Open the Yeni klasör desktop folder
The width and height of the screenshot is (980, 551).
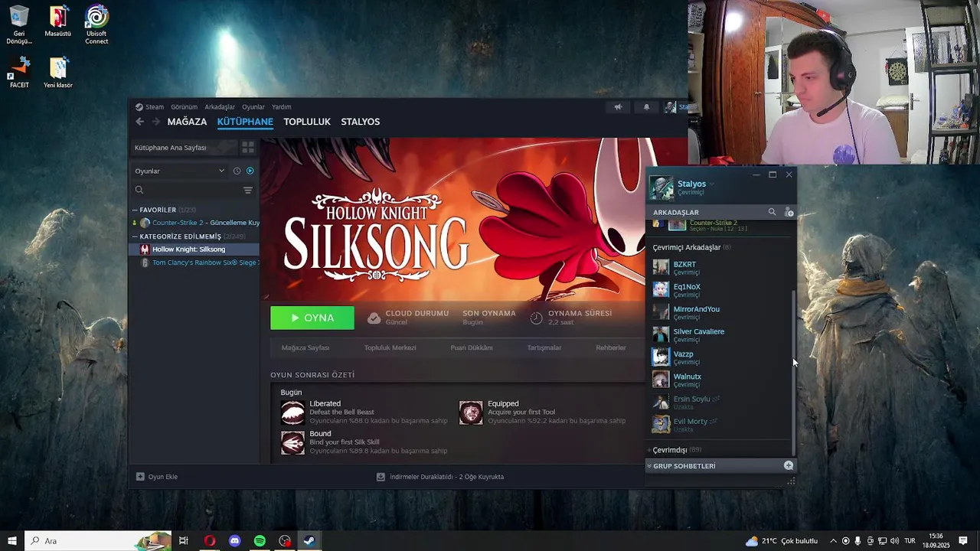[58, 73]
